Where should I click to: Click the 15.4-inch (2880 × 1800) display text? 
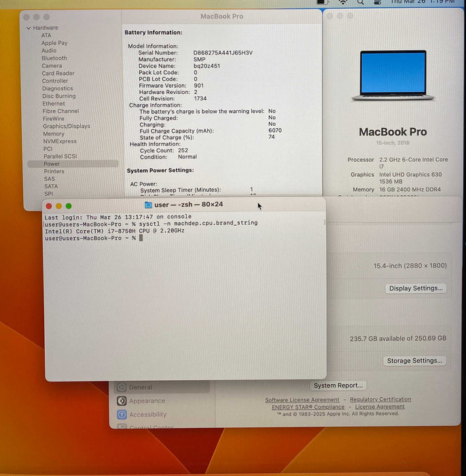click(410, 266)
